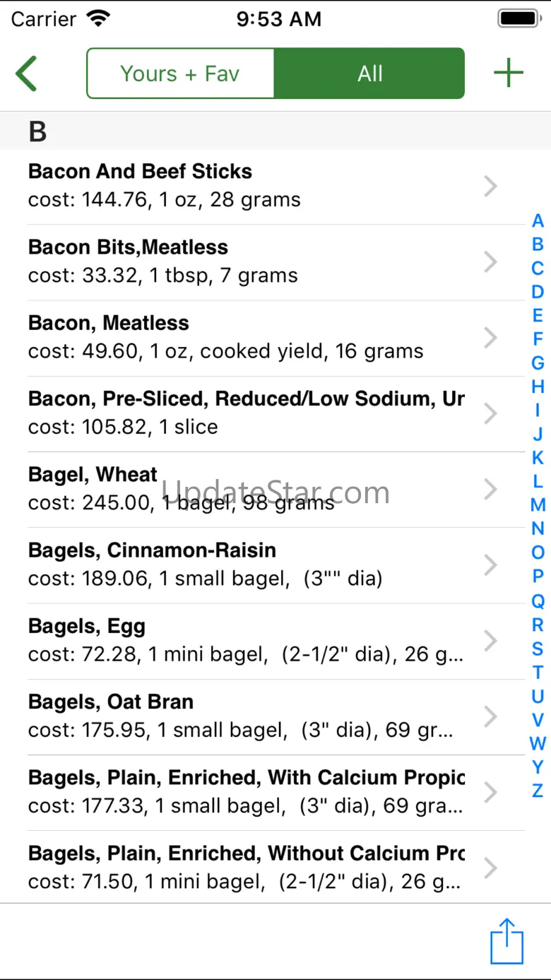Jump to letter M in index
551x980 pixels.
tap(538, 505)
